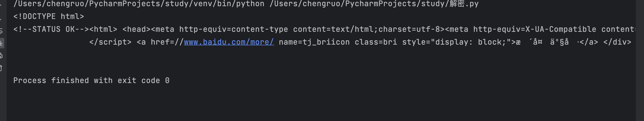Click the Up the Stack Trace arrow
This screenshot has height=121, width=644.
click(x=1, y=5)
